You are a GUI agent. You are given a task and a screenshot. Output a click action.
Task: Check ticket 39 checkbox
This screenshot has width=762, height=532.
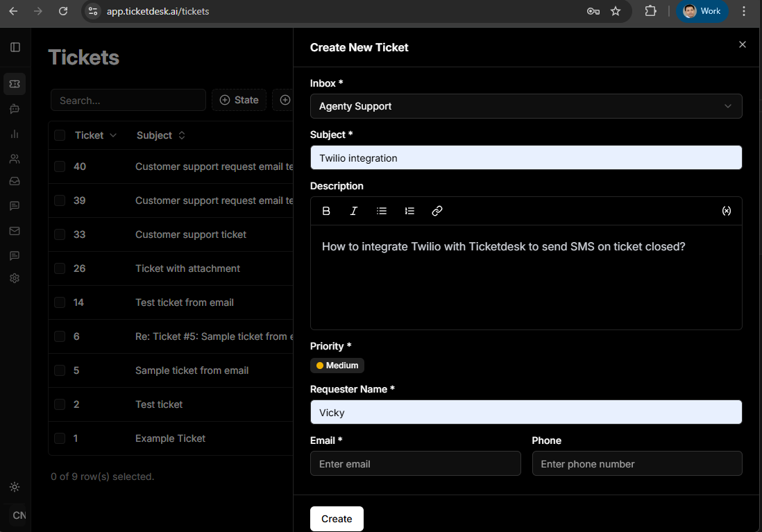click(60, 200)
